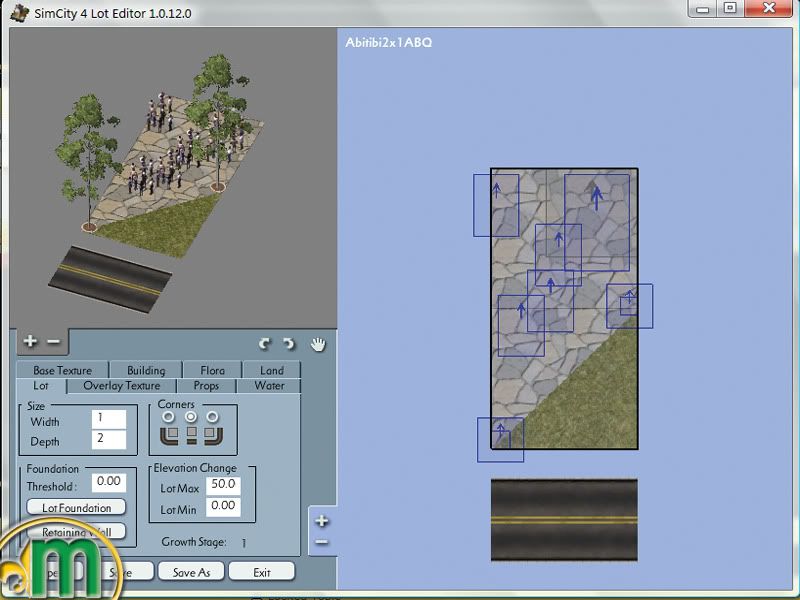Minimize the Lot Editor window
The image size is (800, 600).
click(x=703, y=9)
